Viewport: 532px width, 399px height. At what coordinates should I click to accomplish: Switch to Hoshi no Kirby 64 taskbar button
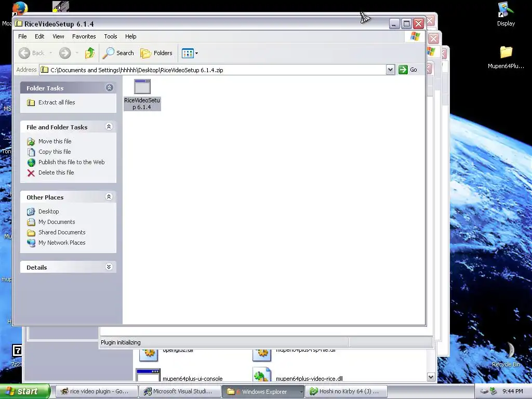346,391
